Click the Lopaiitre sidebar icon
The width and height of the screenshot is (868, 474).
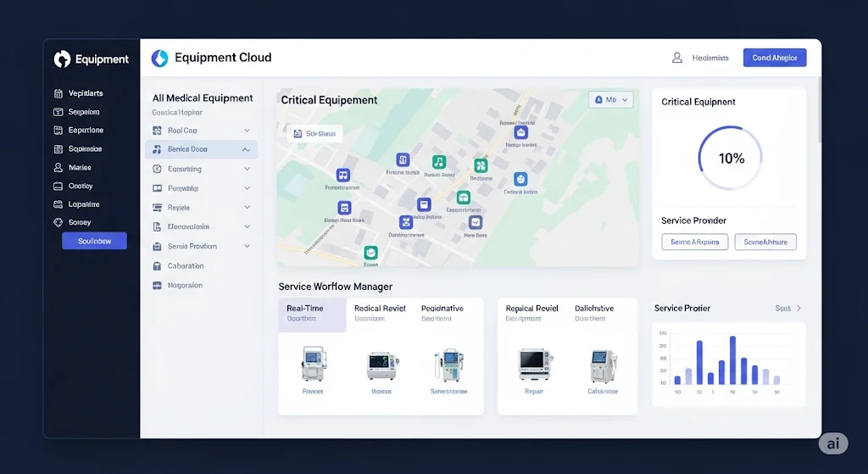[58, 204]
